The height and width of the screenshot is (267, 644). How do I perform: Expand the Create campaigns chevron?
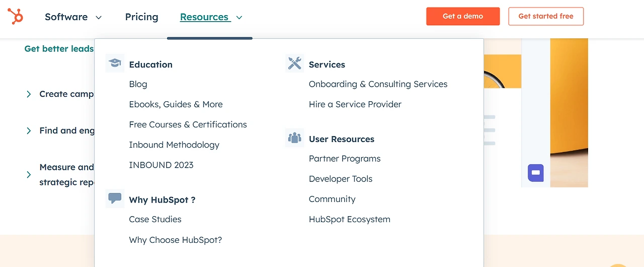(x=29, y=94)
